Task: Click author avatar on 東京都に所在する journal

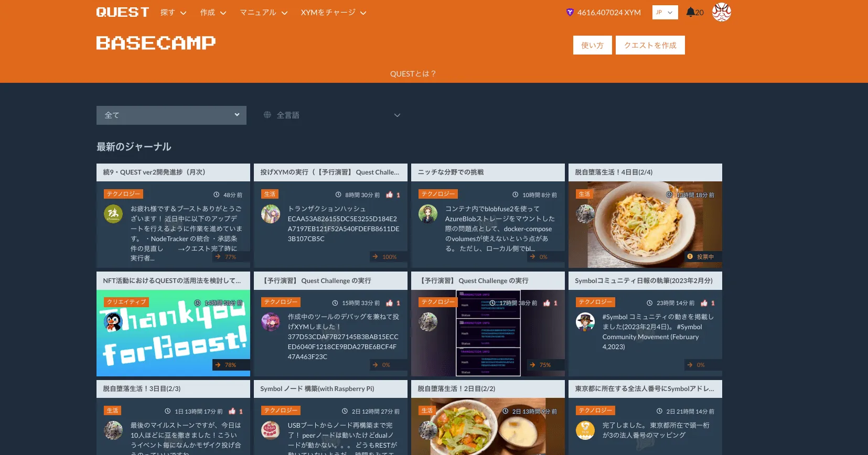Action: (585, 430)
